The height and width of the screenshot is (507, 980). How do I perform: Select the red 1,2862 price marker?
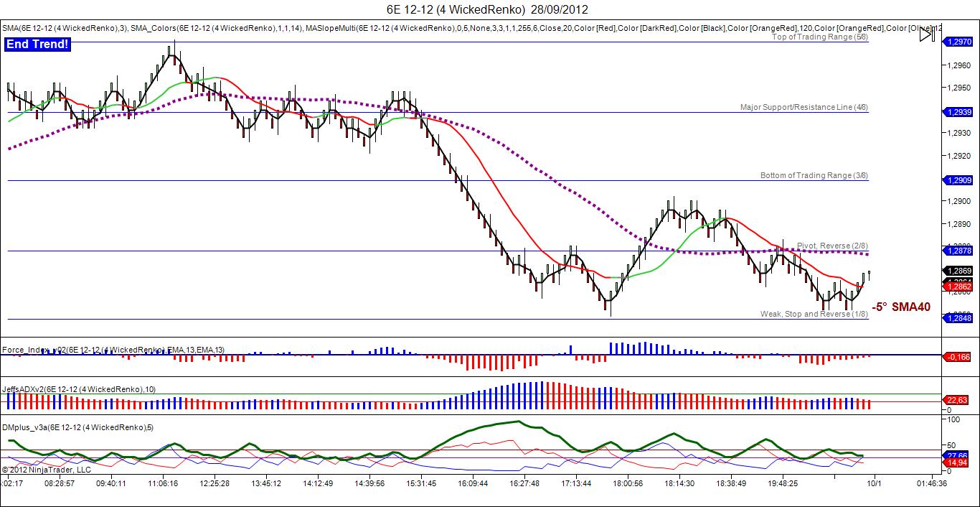tap(958, 286)
